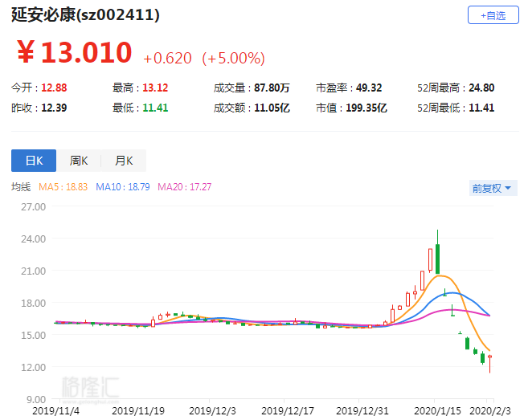Click the current price ¥13.010
This screenshot has height=420, width=524.
74,52
